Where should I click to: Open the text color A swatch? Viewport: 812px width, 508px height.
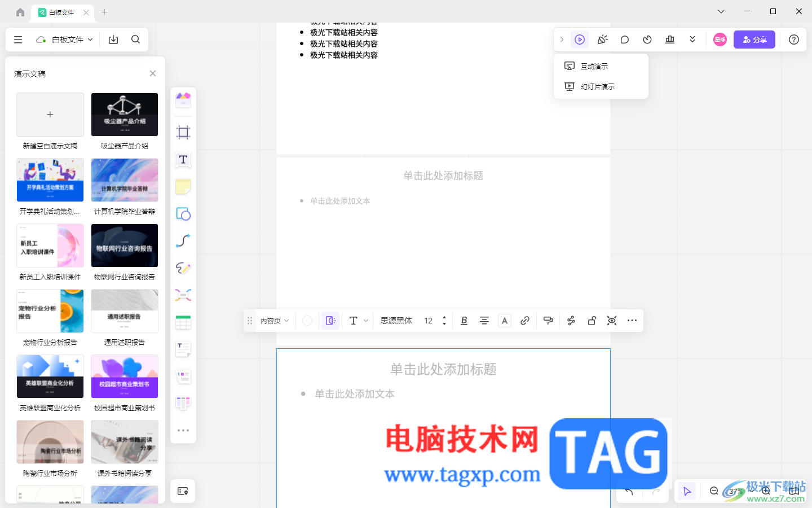[505, 321]
